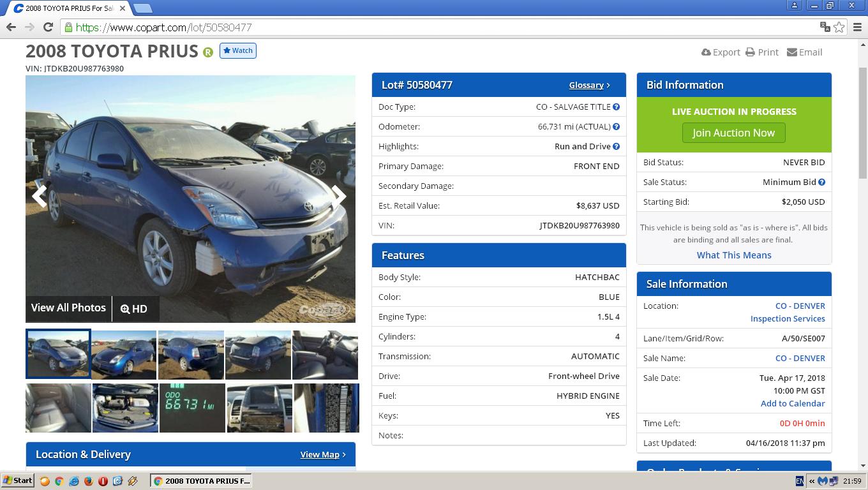Click the $2,050 USD starting bid
Viewport: 868px width, 490px height.
click(x=804, y=202)
